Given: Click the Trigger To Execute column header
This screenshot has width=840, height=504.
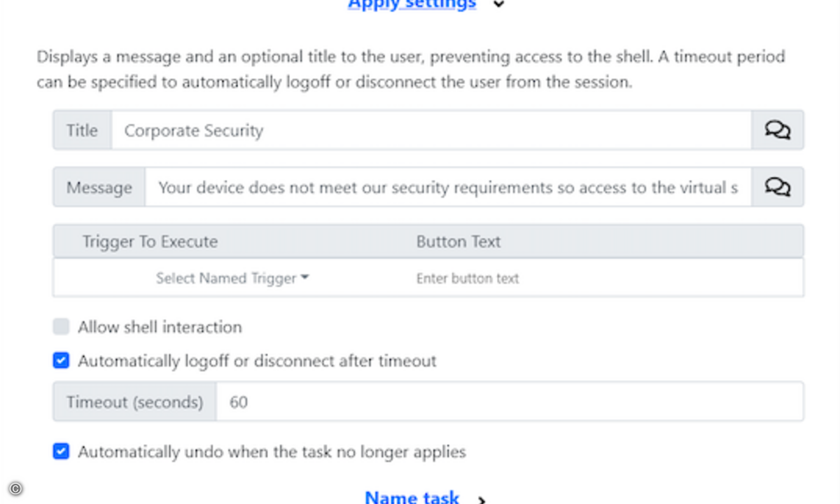Looking at the screenshot, I should pyautogui.click(x=150, y=241).
